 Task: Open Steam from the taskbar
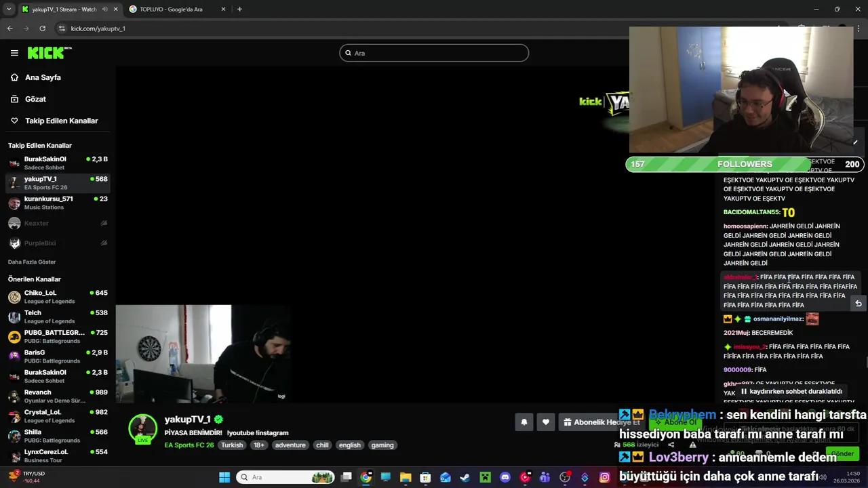(465, 477)
